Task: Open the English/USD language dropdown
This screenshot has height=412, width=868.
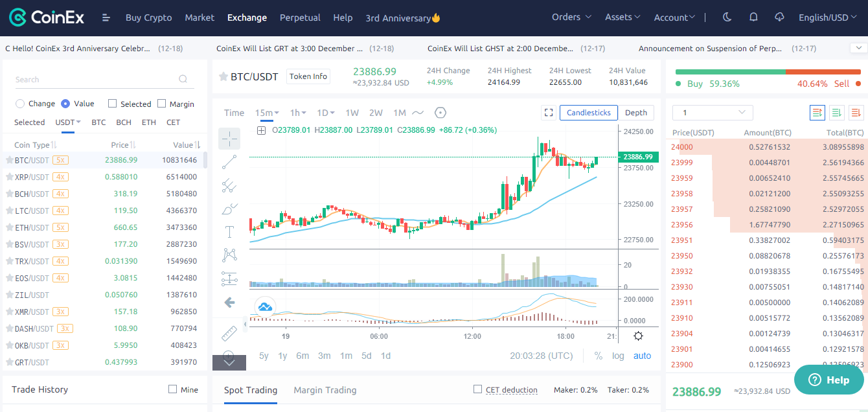Action: click(828, 17)
